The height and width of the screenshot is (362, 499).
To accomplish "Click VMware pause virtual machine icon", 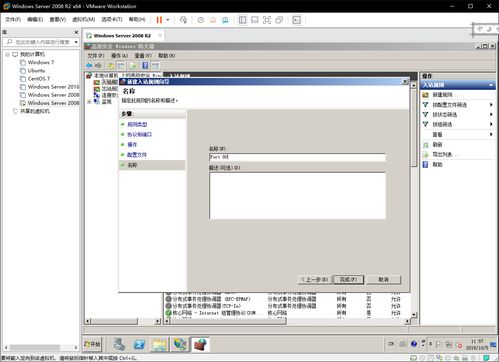I will (159, 20).
